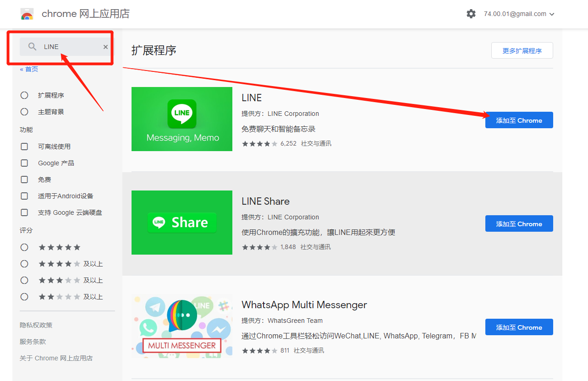Enable the 可离线使用 checkbox
The width and height of the screenshot is (588, 381).
tap(24, 147)
